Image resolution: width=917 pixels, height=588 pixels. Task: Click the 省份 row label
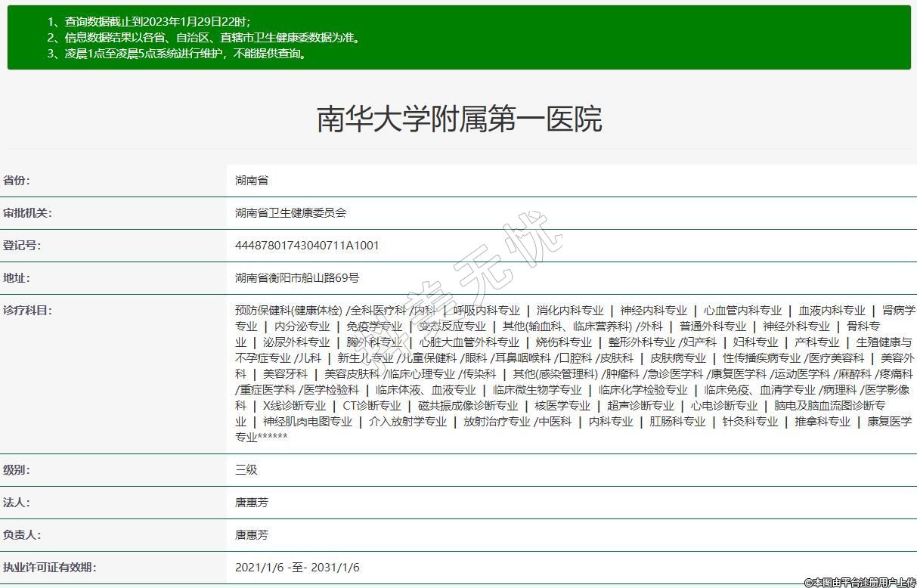[x=17, y=181]
